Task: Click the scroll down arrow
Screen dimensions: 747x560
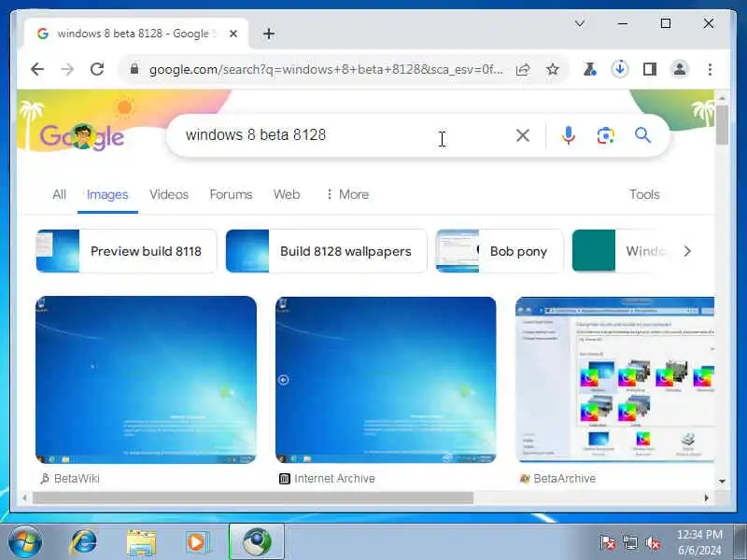Action: point(722,482)
